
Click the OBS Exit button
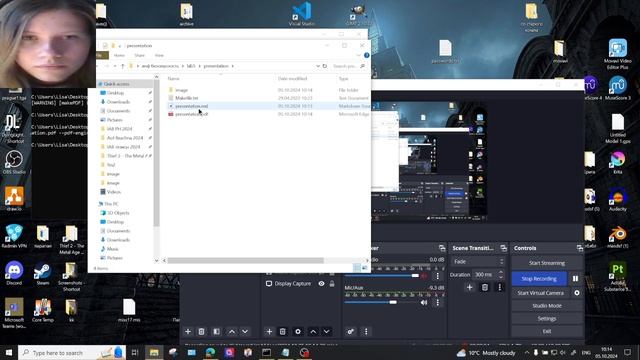point(547,331)
